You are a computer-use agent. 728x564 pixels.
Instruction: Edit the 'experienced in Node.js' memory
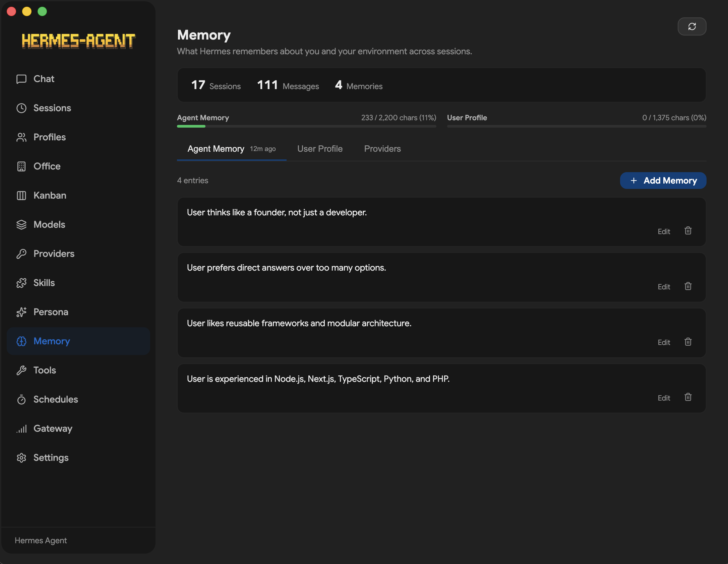pyautogui.click(x=664, y=398)
